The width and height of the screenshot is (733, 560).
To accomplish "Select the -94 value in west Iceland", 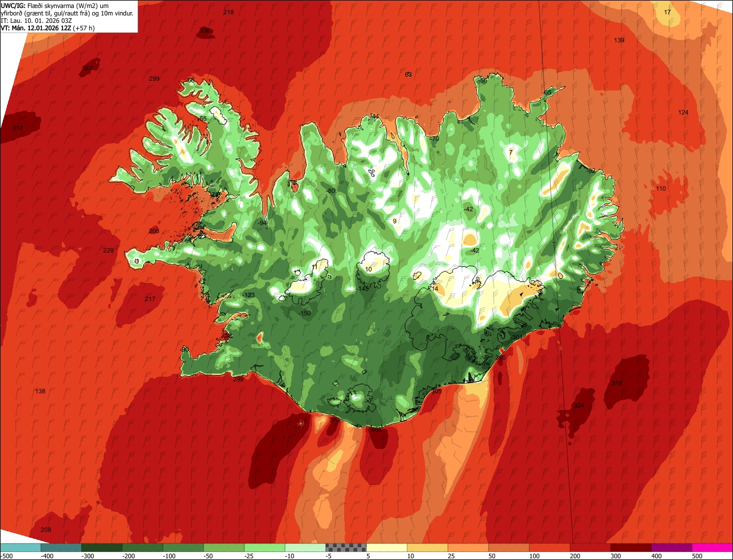I will [262, 223].
